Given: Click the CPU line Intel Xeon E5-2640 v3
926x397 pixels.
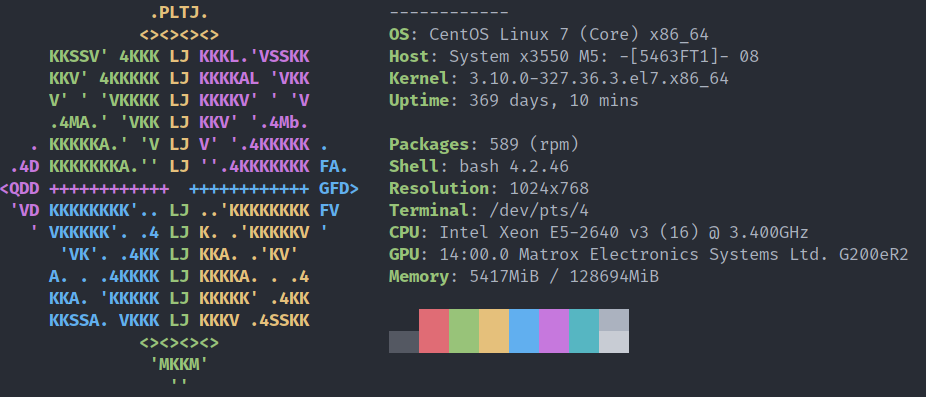Looking at the screenshot, I should tap(599, 232).
